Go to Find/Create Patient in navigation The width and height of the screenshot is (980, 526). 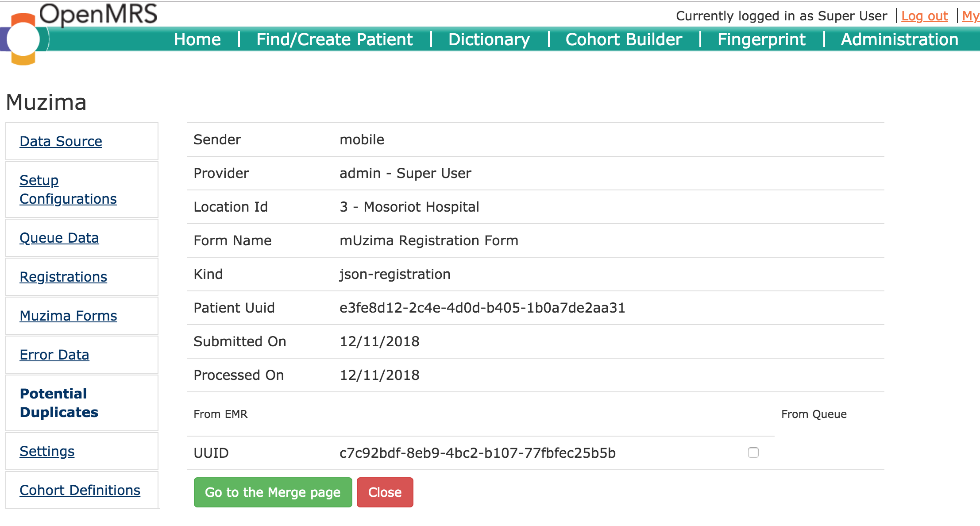(335, 39)
